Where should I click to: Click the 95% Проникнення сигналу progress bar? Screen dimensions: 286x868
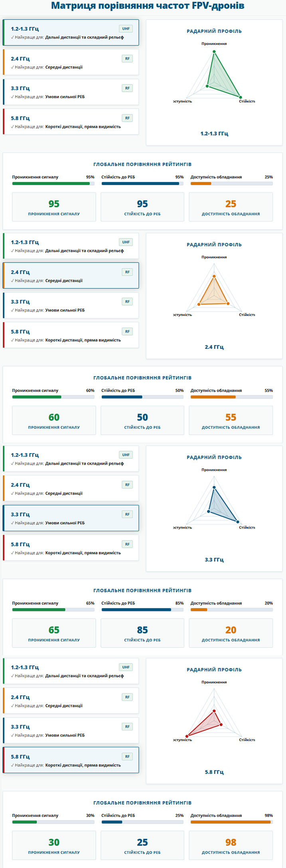click(x=53, y=183)
